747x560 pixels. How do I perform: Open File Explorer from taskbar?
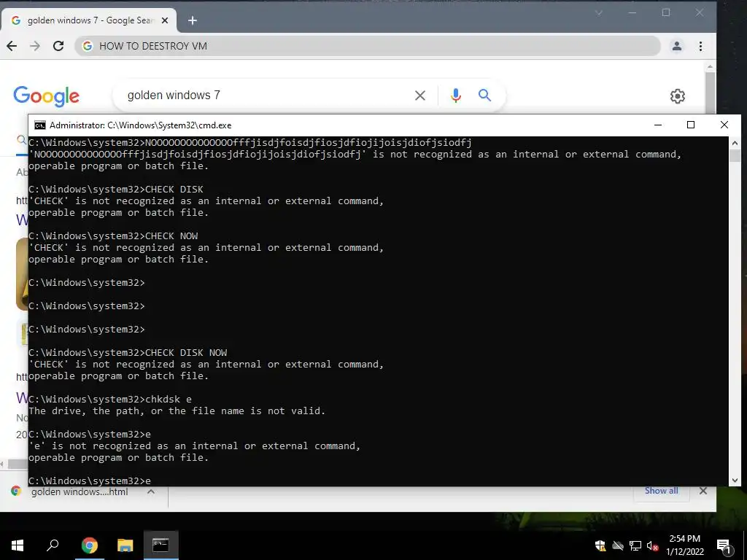[125, 545]
